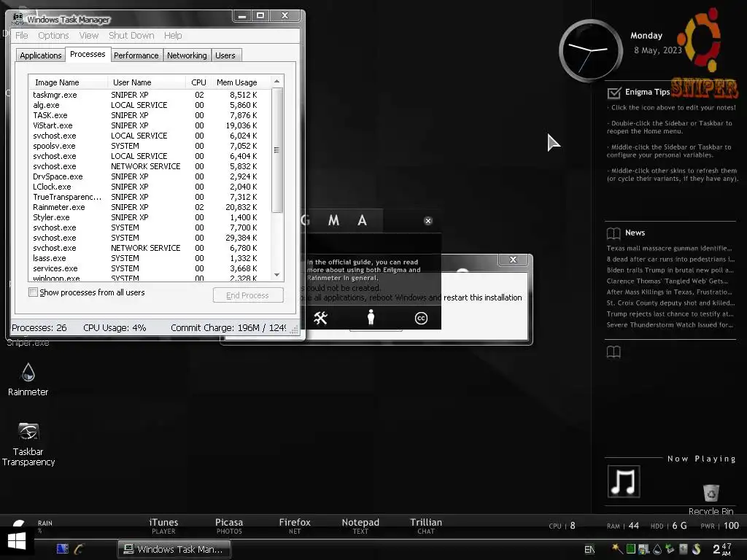
Task: Switch to the Users tab
Action: tap(225, 55)
